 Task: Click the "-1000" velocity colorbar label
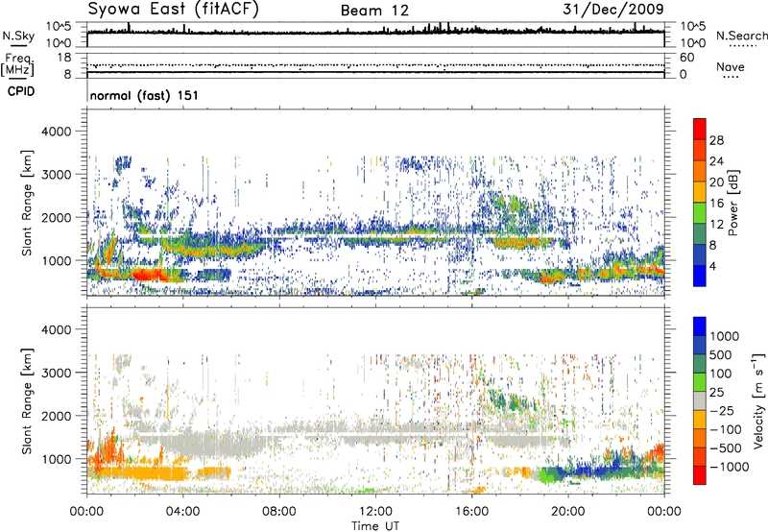(x=730, y=467)
